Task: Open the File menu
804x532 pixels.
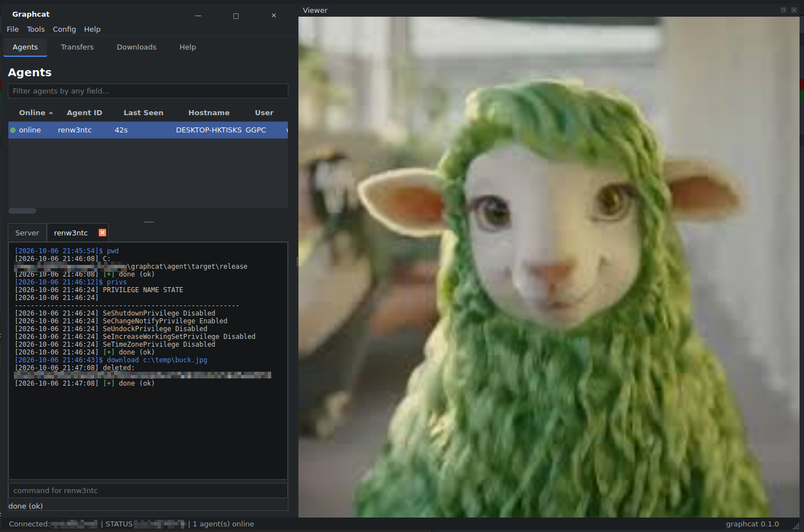Action: pyautogui.click(x=13, y=29)
